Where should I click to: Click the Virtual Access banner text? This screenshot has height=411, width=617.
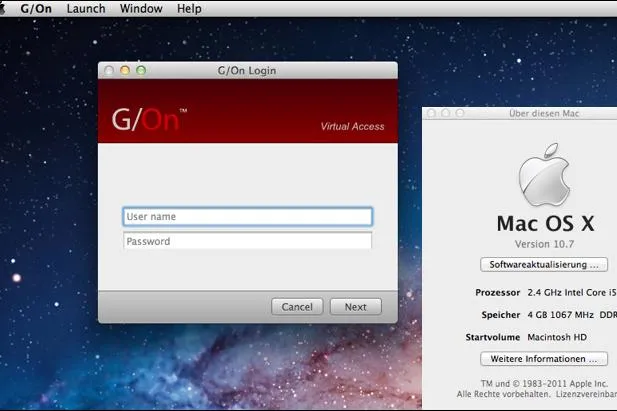(352, 126)
